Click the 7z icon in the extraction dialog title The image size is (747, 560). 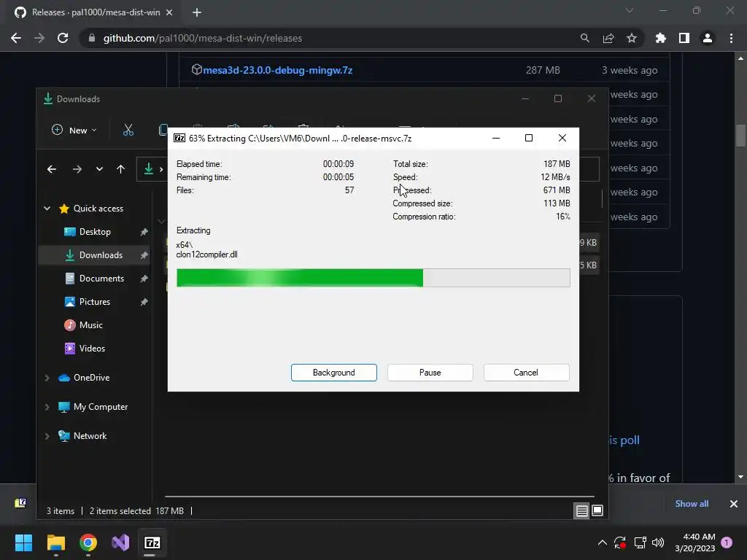179,138
